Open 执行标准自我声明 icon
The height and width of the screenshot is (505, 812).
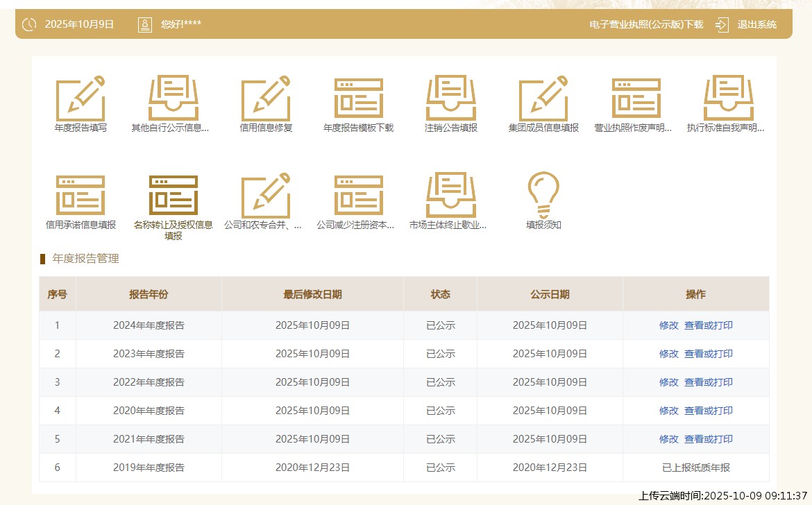(x=728, y=99)
